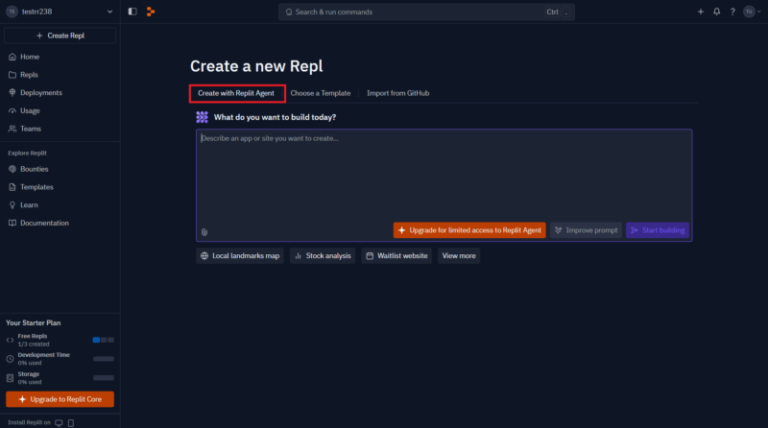The width and height of the screenshot is (768, 428).
Task: Open the user avatar menu at top right
Action: [750, 12]
